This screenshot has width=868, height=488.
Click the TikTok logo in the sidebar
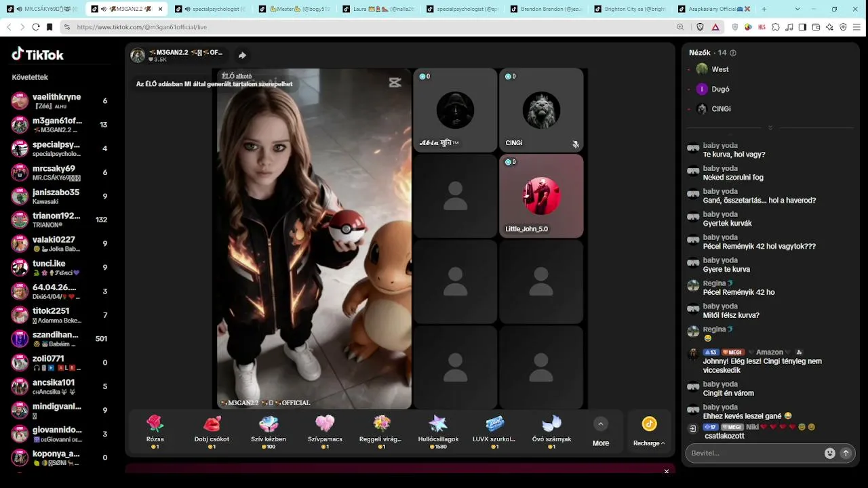coord(38,54)
